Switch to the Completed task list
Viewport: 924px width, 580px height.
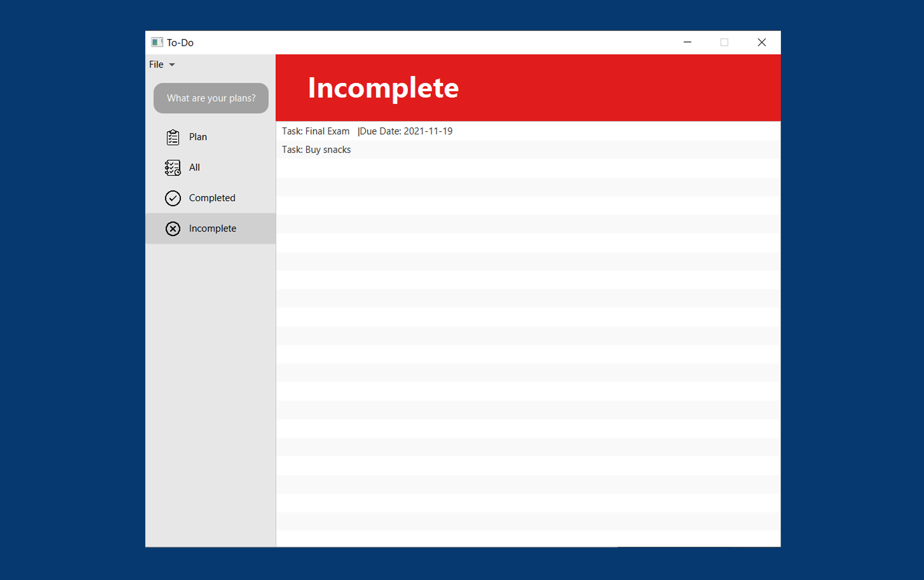point(212,198)
